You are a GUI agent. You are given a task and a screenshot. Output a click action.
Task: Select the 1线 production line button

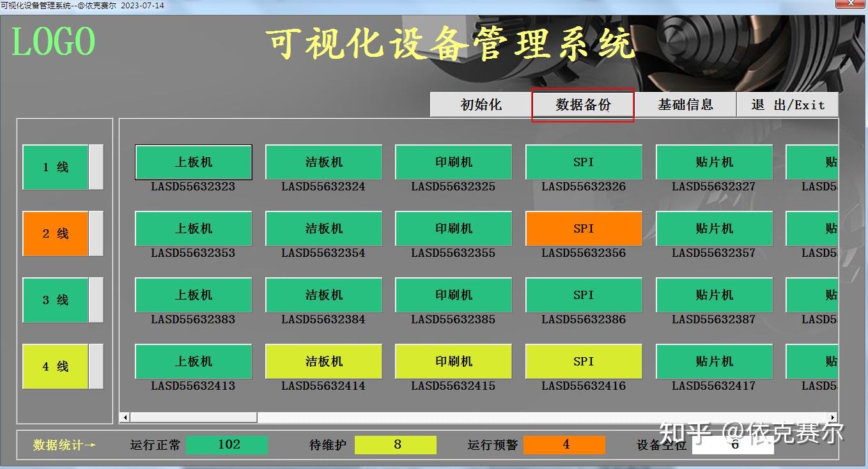55,167
